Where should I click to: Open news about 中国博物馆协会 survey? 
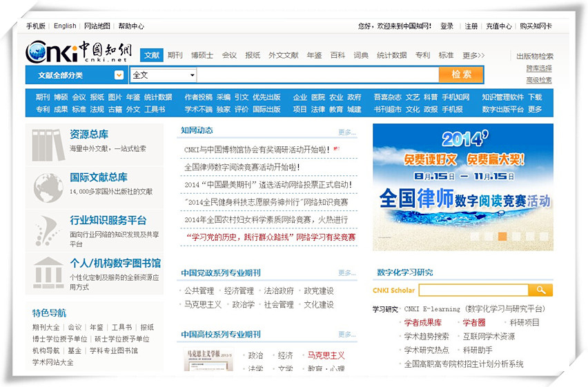(257, 150)
